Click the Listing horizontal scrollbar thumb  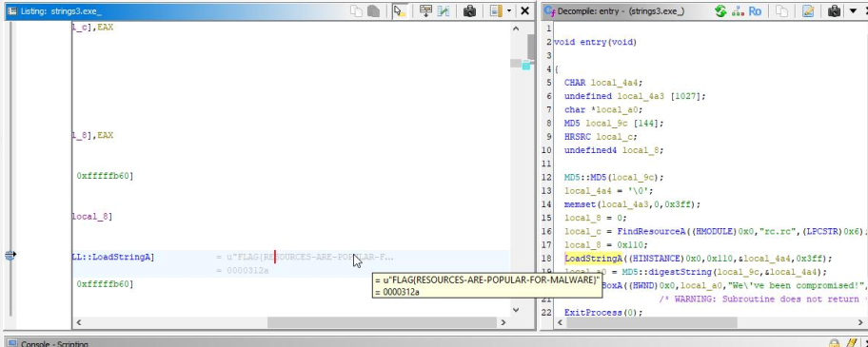point(381,322)
